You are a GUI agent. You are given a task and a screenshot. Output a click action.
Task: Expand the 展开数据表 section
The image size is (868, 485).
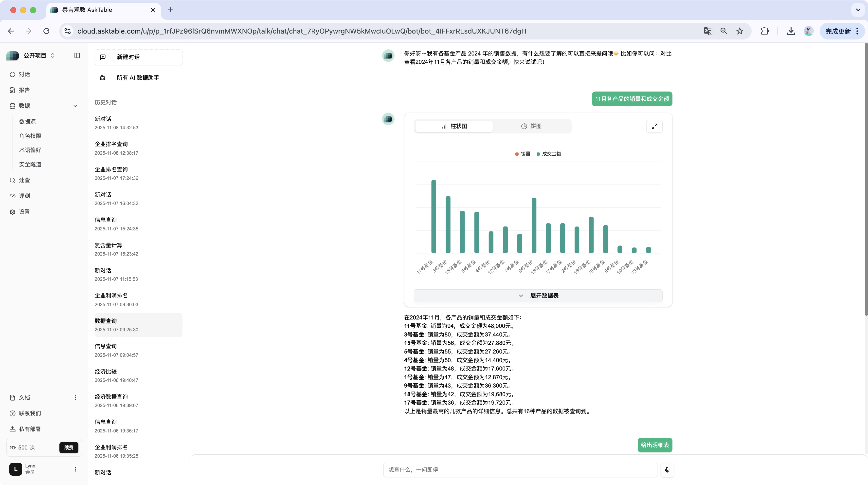pos(538,295)
